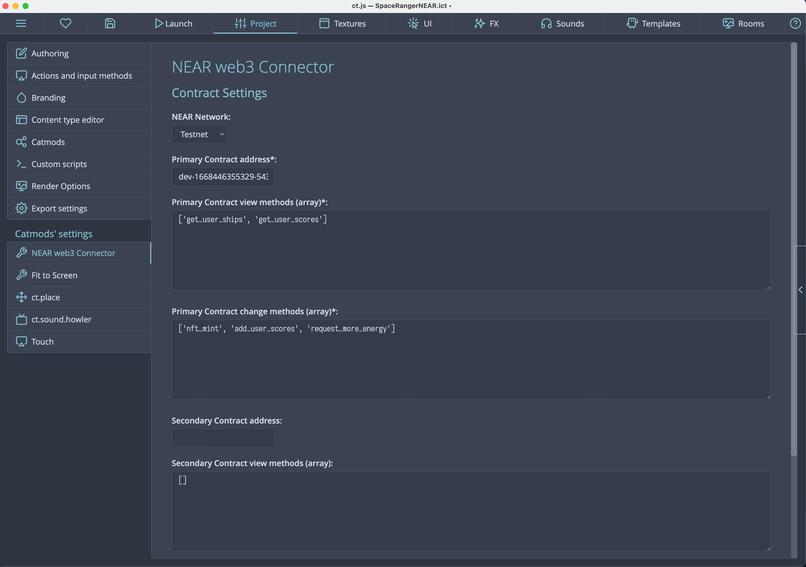Open the Rooms tab
Screen dimensions: 806x567
coord(743,23)
